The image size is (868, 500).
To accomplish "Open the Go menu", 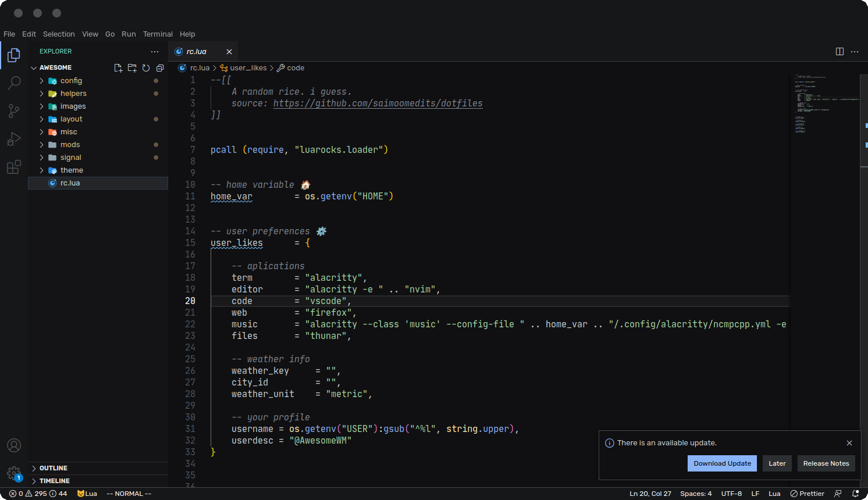I will (110, 34).
